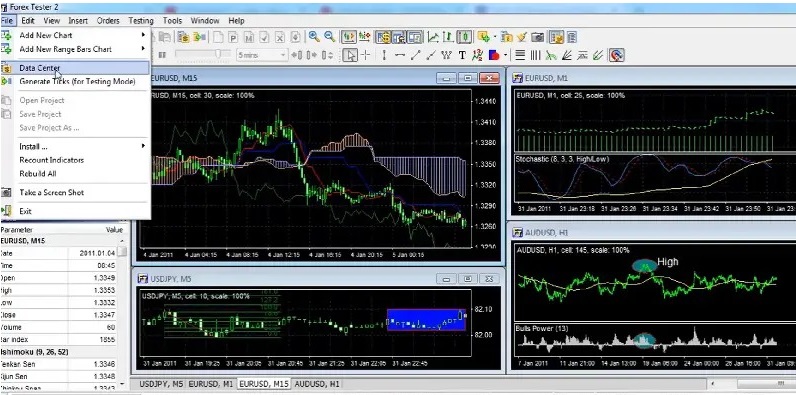This screenshot has width=796, height=395.
Task: Select the candlestick chart style icon
Action: pos(465,37)
